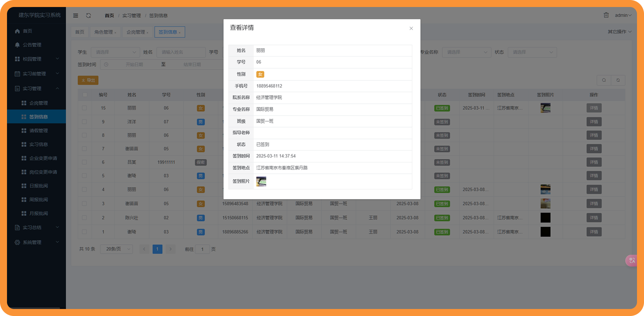The width and height of the screenshot is (644, 316).
Task: Click the search magnifier icon above table
Action: click(x=604, y=80)
